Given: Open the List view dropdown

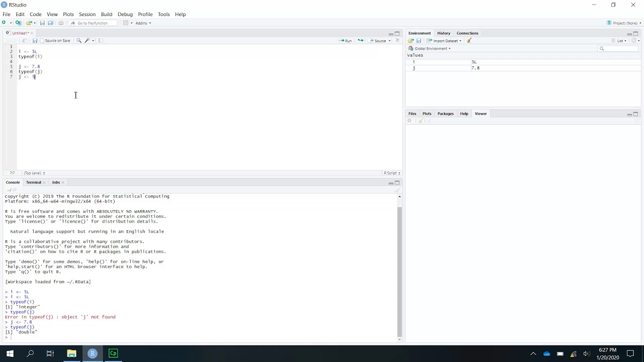Looking at the screenshot, I should click(619, 41).
